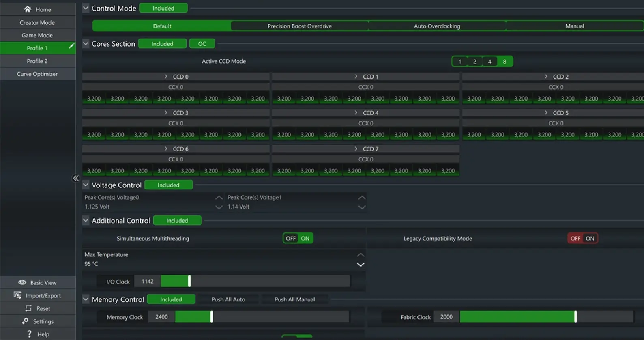This screenshot has width=644, height=340.
Task: Toggle Cores Section Included button
Action: [x=162, y=44]
